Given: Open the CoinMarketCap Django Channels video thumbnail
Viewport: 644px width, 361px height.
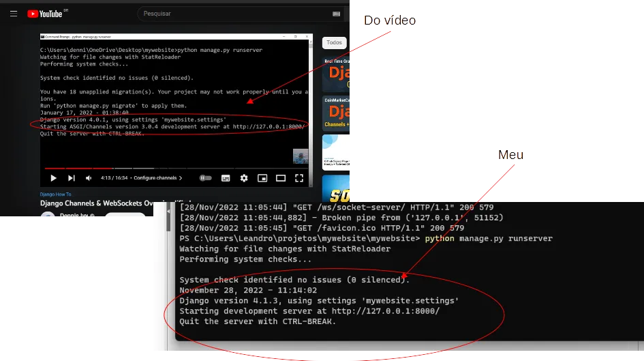Looking at the screenshot, I should coord(337,113).
